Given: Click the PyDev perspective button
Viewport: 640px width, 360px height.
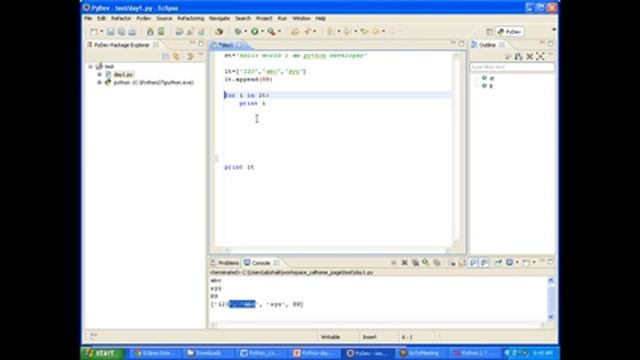Looking at the screenshot, I should [x=510, y=32].
